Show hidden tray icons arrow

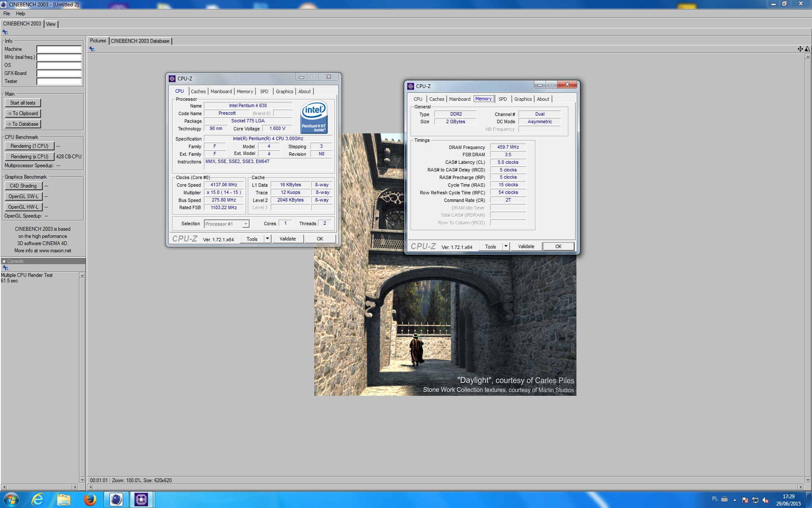coord(735,500)
